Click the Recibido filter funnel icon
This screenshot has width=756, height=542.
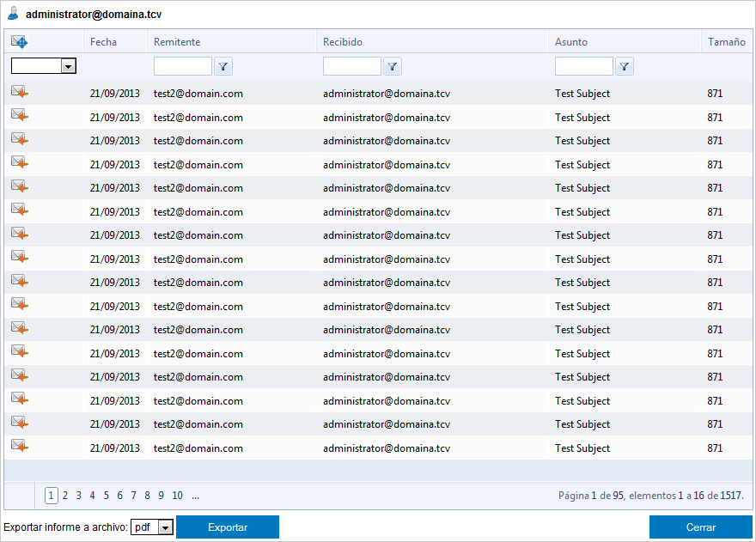pos(392,66)
